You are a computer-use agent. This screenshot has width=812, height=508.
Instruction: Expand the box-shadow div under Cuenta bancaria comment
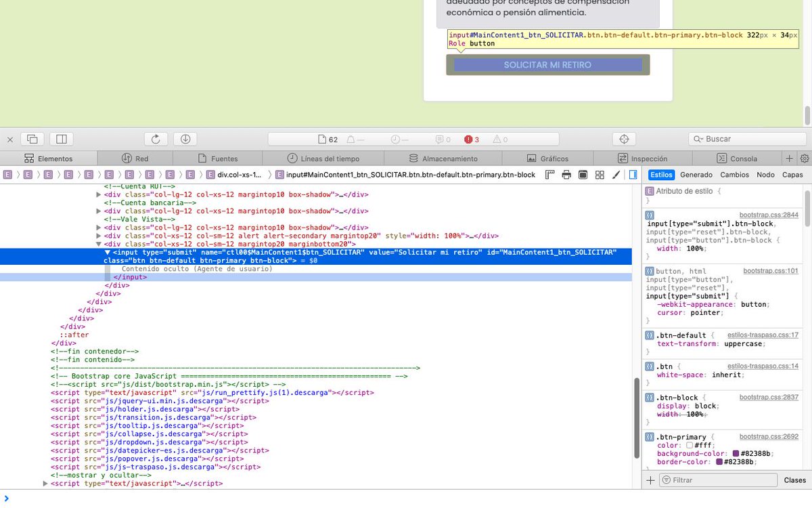[99, 211]
